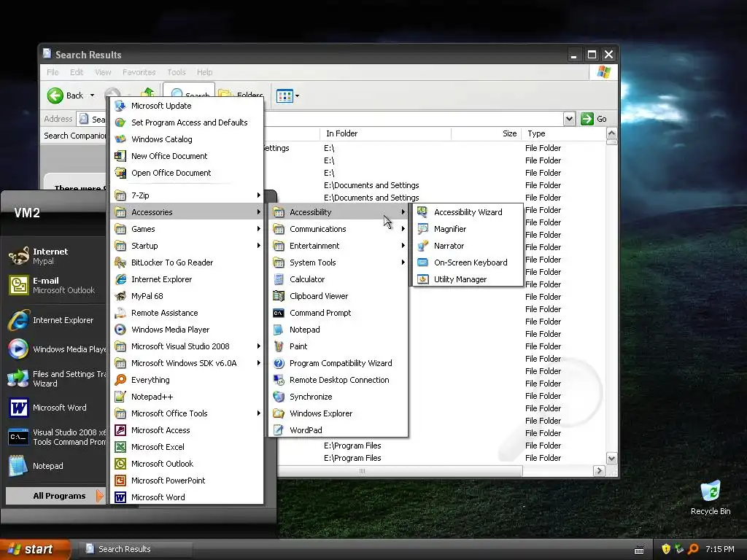Click the Search Results taskbar button
This screenshot has height=560, width=747.
[x=135, y=549]
